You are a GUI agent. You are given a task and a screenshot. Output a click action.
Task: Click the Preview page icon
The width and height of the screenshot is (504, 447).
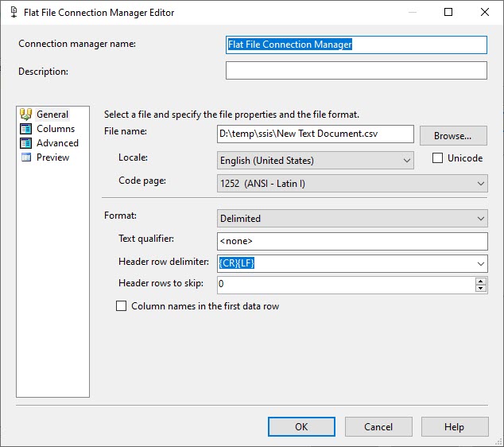tap(25, 157)
